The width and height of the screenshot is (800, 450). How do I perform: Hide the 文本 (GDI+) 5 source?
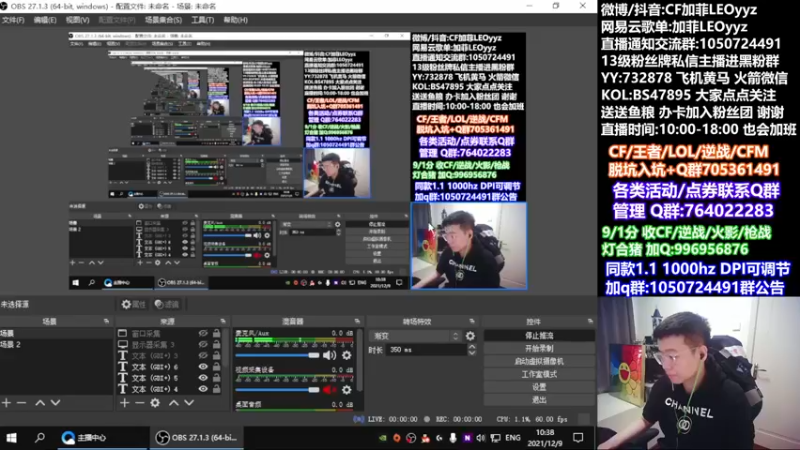(x=203, y=378)
